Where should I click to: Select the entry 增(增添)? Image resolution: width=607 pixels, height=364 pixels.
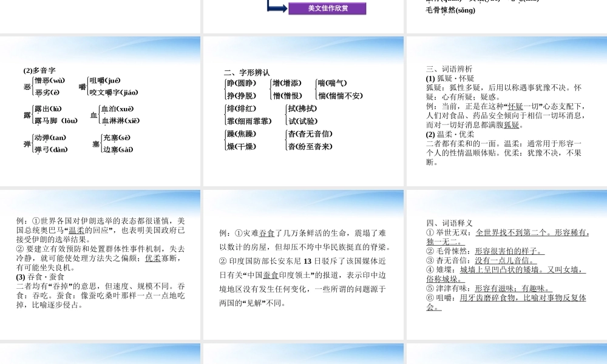(x=287, y=83)
